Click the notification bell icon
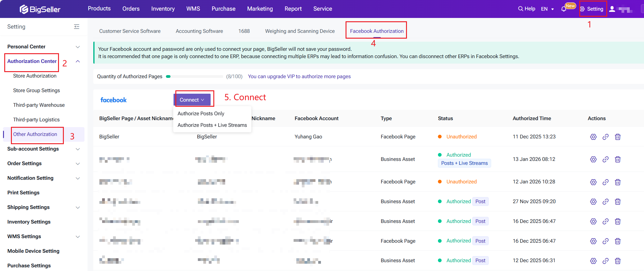644x271 pixels. pyautogui.click(x=564, y=9)
